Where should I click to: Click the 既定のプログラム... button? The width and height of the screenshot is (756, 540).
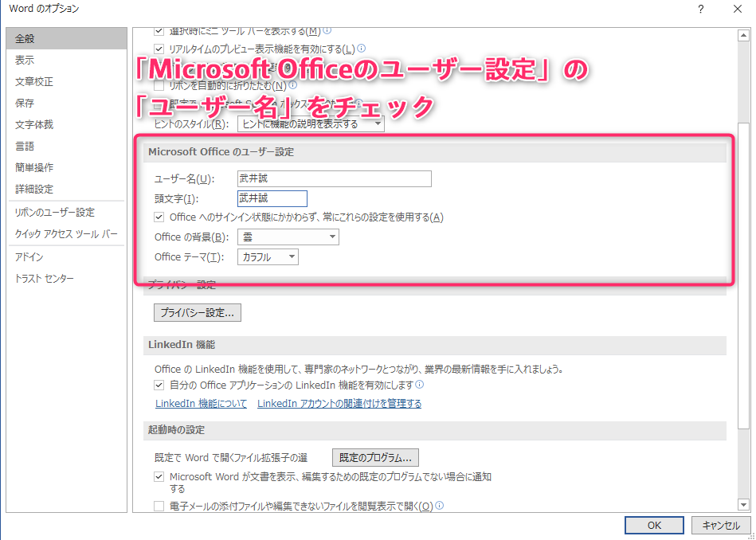click(375, 457)
